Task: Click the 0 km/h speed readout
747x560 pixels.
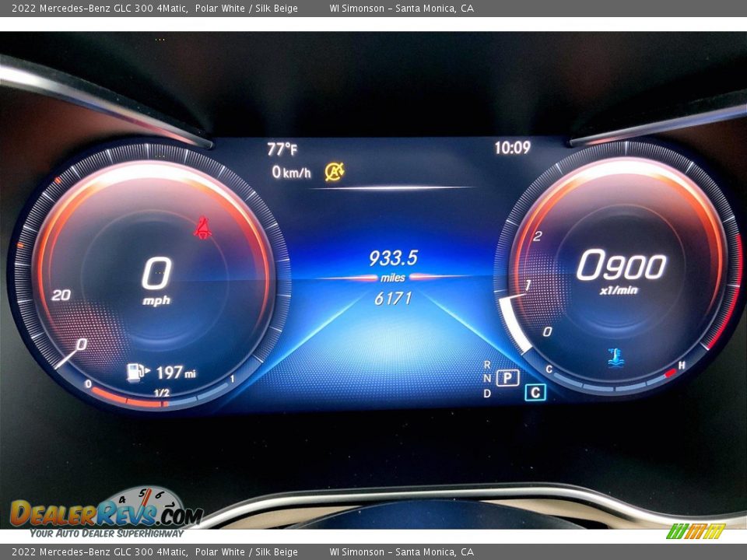Action: click(291, 172)
